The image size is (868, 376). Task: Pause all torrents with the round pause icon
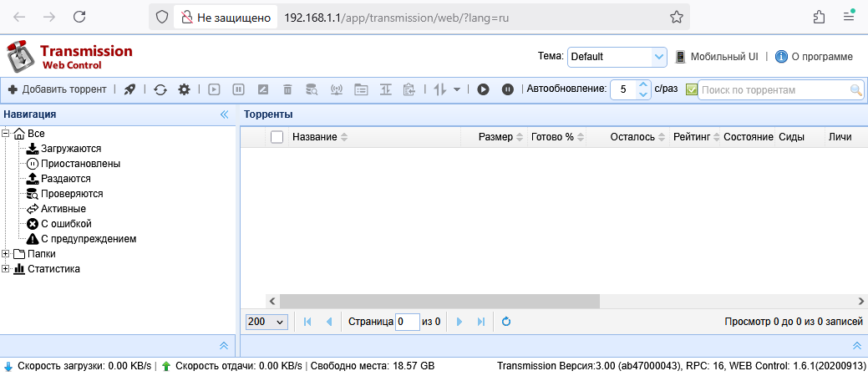(x=507, y=89)
